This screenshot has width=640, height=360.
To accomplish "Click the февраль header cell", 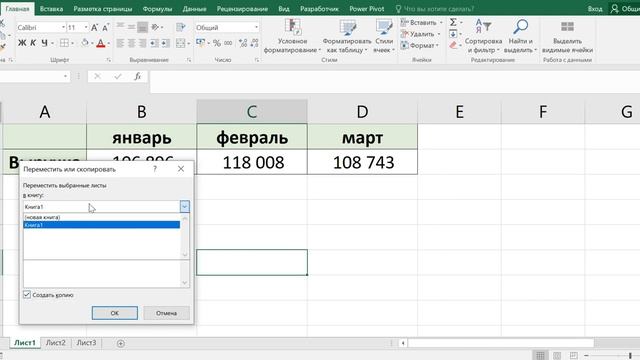I will [x=252, y=138].
